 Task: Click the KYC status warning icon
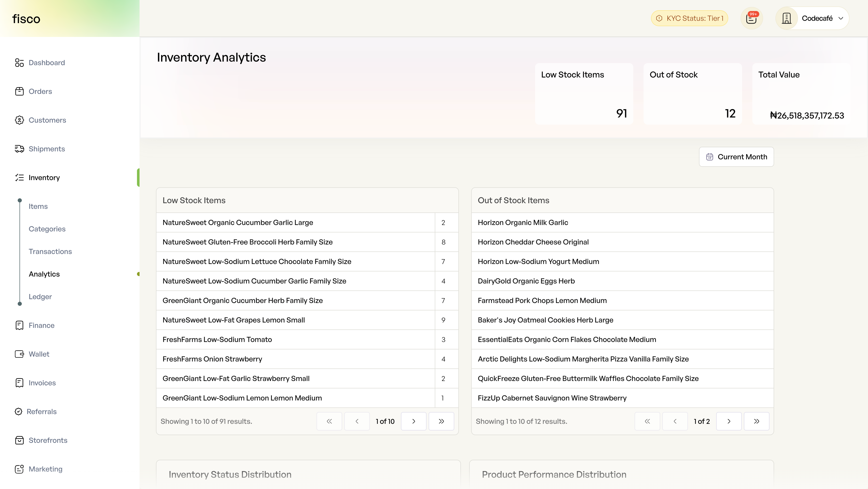[x=659, y=18]
